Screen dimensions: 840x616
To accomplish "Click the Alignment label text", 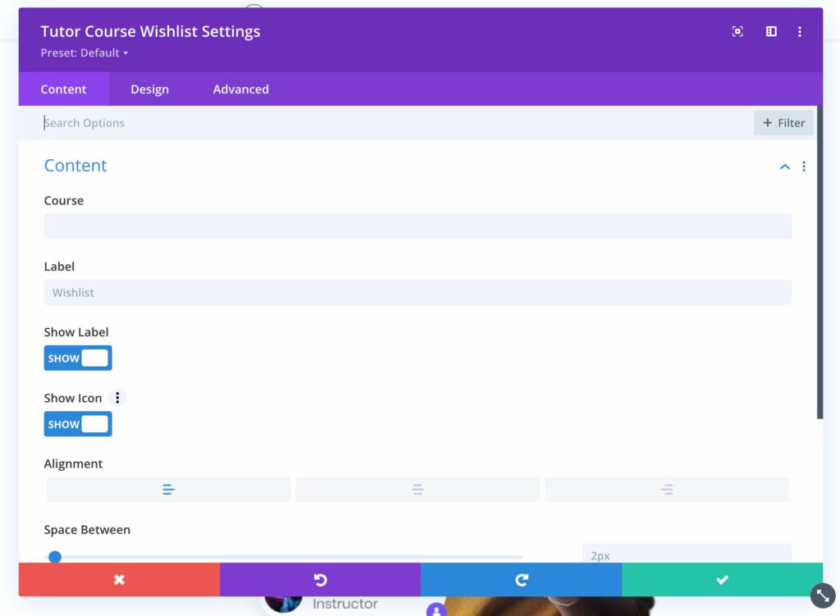I will (73, 464).
